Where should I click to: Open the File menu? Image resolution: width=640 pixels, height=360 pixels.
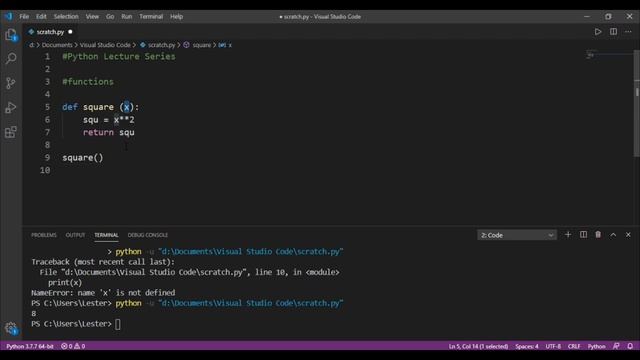pos(24,17)
